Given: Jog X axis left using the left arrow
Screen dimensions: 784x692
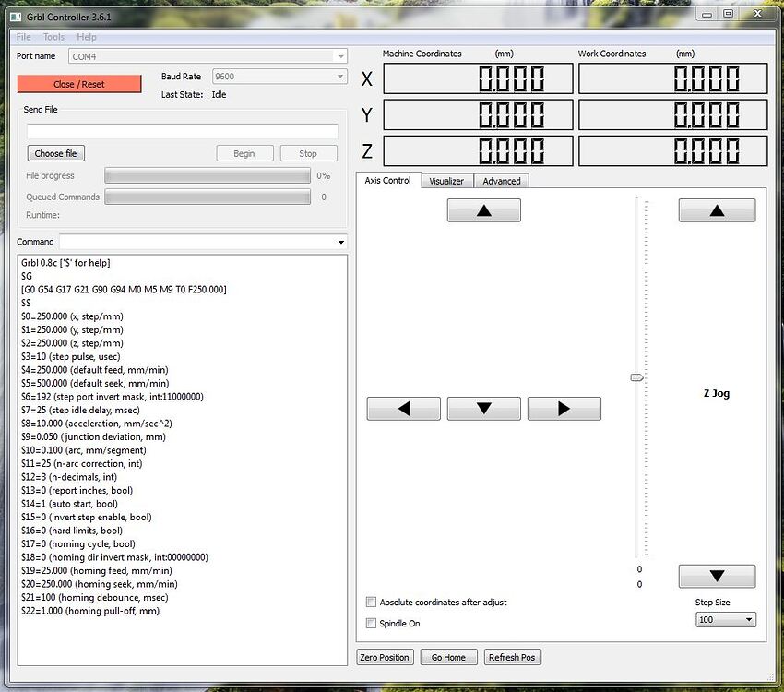Looking at the screenshot, I should [x=403, y=408].
